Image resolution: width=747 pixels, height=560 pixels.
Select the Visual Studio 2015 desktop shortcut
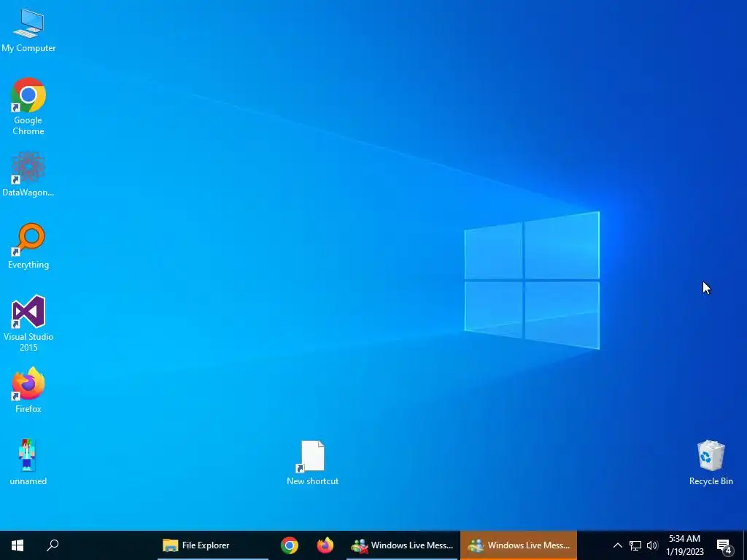pyautogui.click(x=28, y=323)
